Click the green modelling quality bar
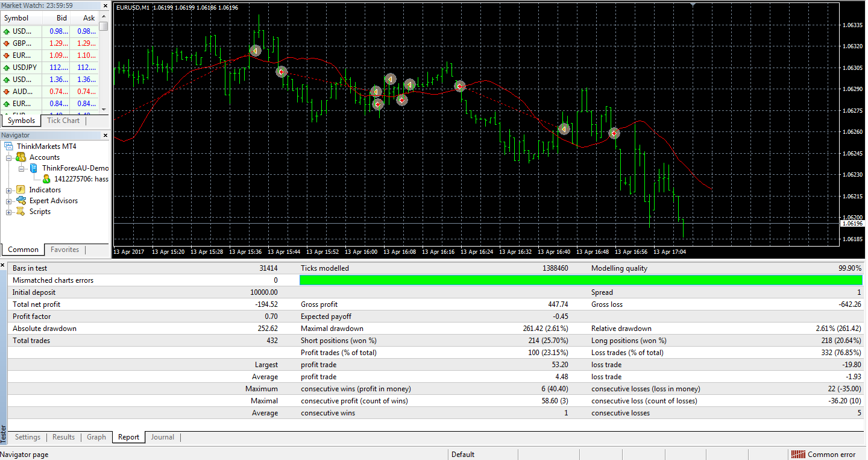The width and height of the screenshot is (868, 460). pyautogui.click(x=580, y=280)
